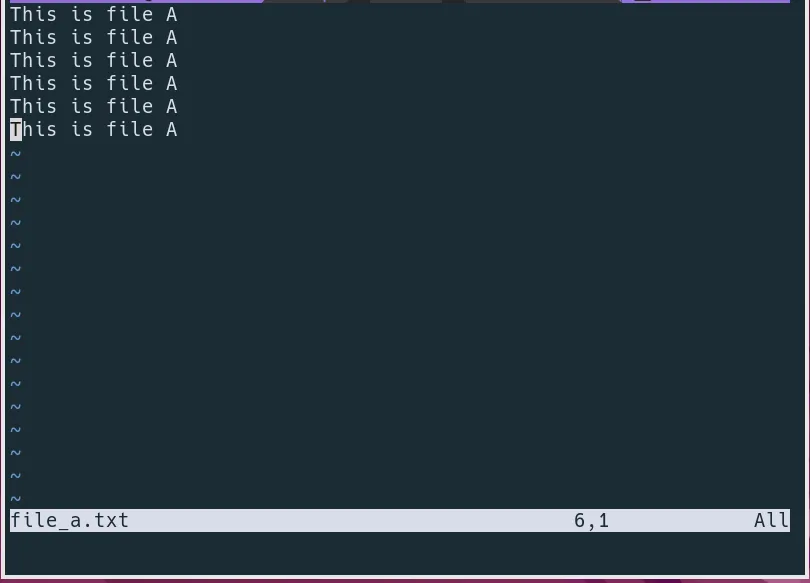Click the empty command line below status bar
Viewport: 810px width, 583px height.
coord(400,544)
